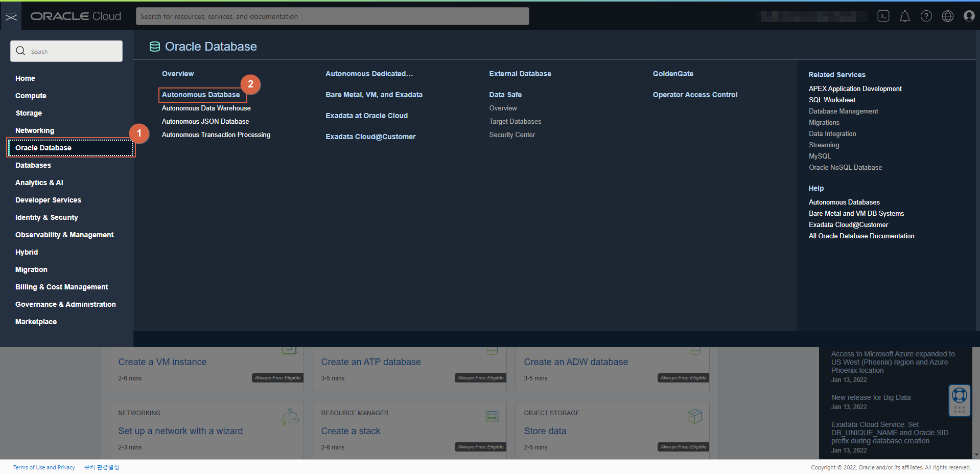Screen dimensions: 980x474
Task: Click the Networking wizard card icon
Action: tap(290, 417)
